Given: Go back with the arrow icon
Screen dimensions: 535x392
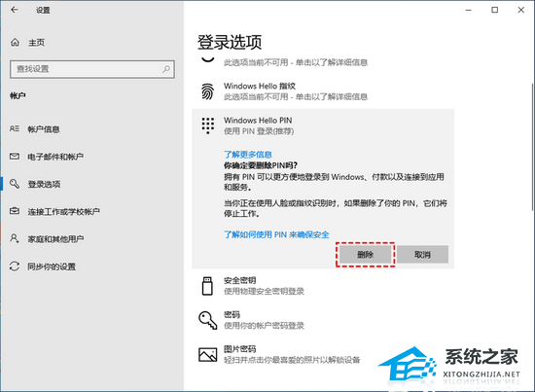Looking at the screenshot, I should pyautogui.click(x=14, y=10).
